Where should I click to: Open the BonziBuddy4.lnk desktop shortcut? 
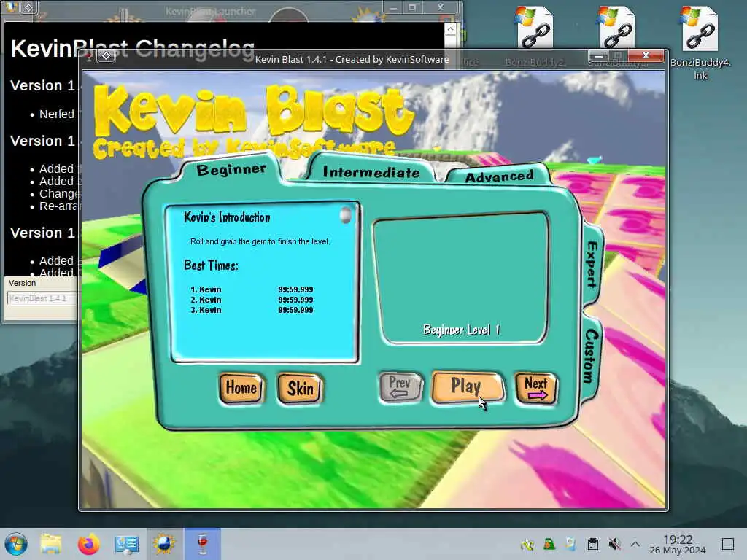(x=700, y=43)
